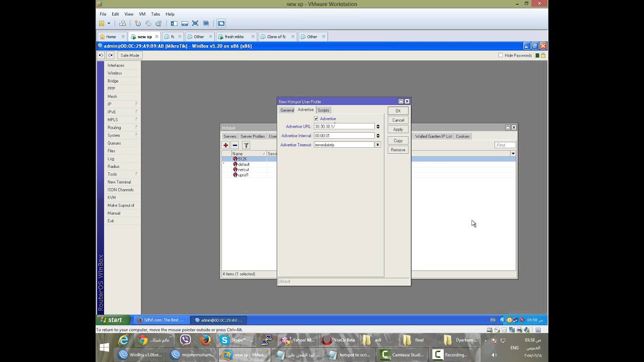Switch to the General tab
This screenshot has height=362, width=644.
[x=287, y=110]
